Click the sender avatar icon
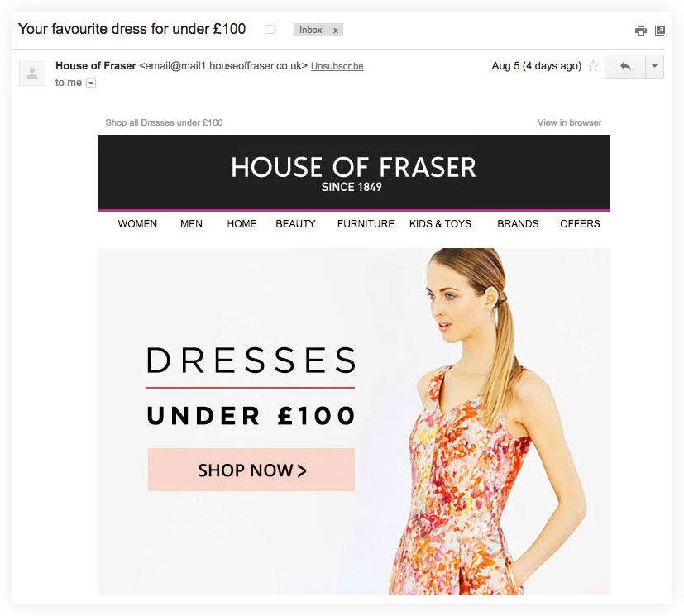Image resolution: width=684 pixels, height=616 pixels. [x=32, y=73]
